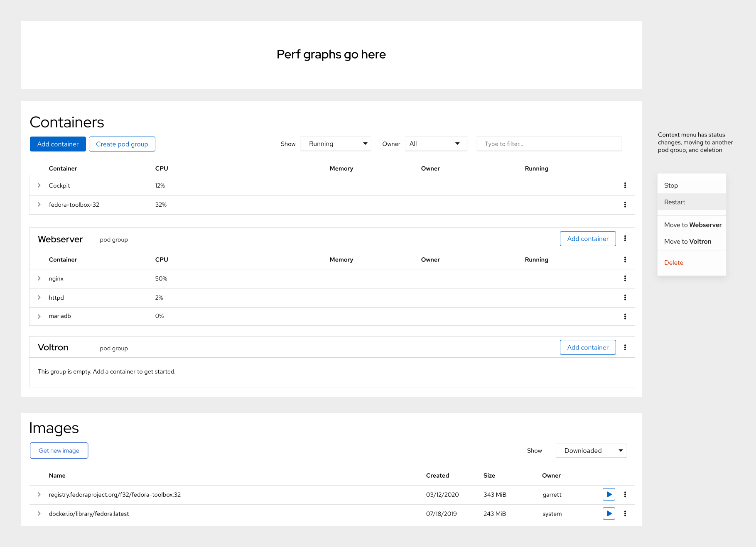The image size is (756, 547).
Task: Choose Stop in the context menu
Action: (x=692, y=186)
